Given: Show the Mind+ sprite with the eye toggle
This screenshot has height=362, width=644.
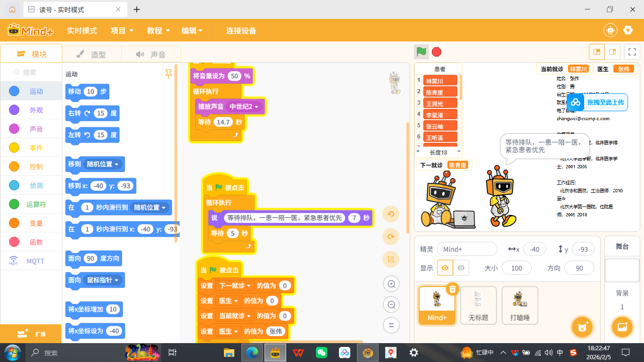Looking at the screenshot, I should tap(445, 268).
